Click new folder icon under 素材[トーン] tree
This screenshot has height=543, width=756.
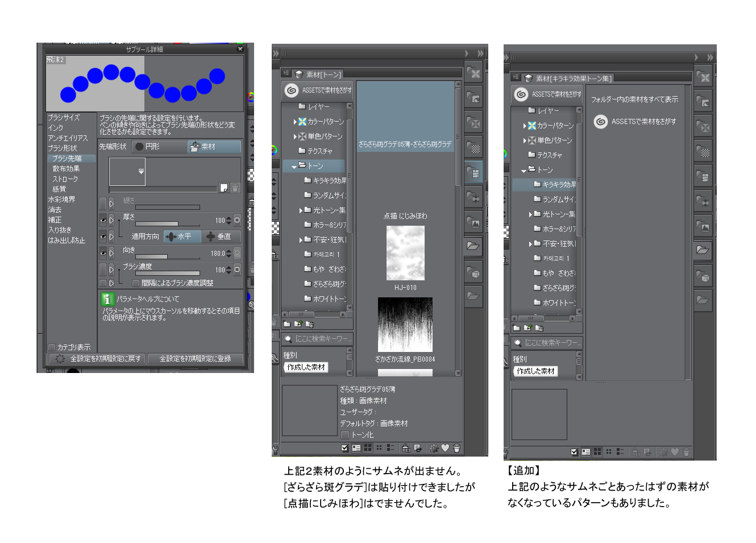[287, 324]
